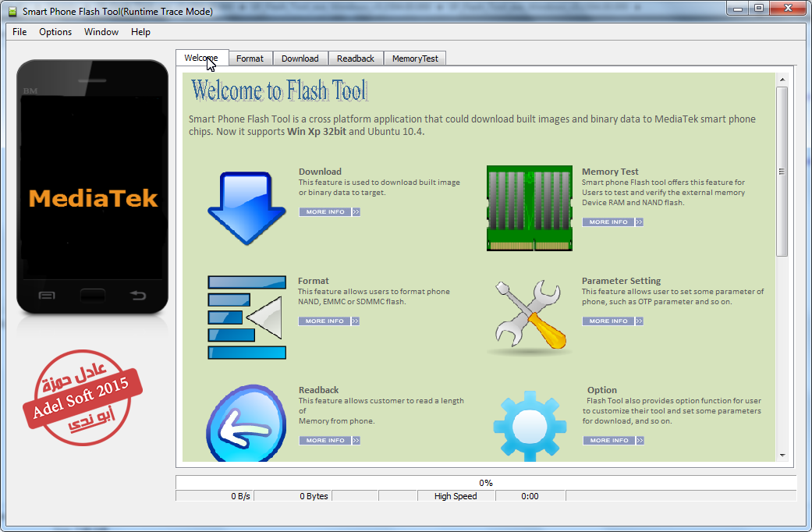Switch to the Welcome tab

point(201,58)
